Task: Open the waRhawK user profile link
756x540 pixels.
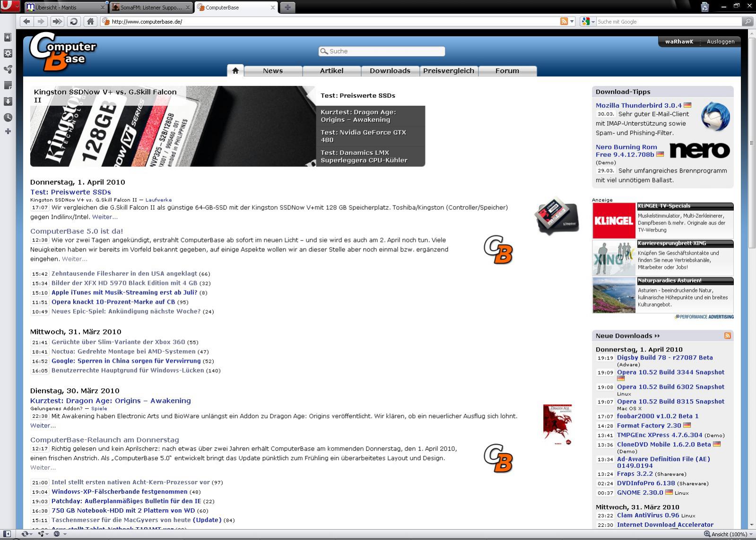Action: click(x=679, y=42)
